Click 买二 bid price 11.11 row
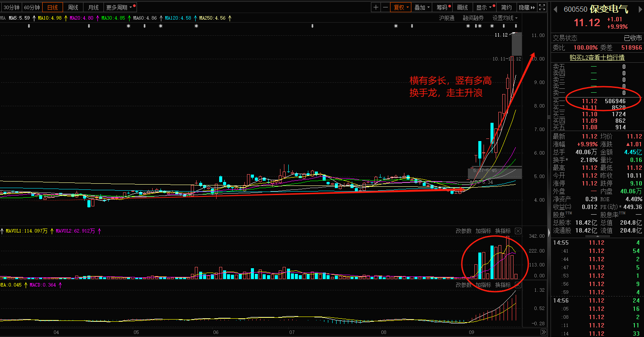Viewport: 644px width, 337px height. point(597,108)
